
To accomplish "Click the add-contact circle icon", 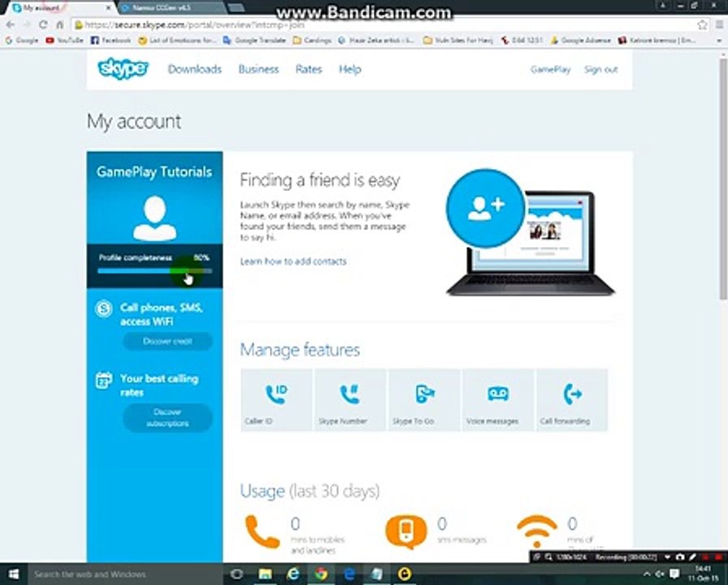I will (x=486, y=208).
